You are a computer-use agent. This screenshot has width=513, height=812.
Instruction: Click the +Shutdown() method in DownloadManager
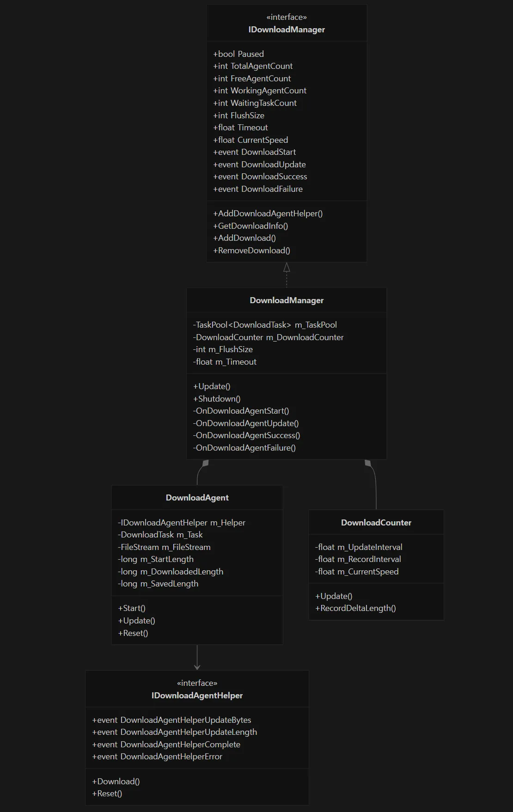217,399
